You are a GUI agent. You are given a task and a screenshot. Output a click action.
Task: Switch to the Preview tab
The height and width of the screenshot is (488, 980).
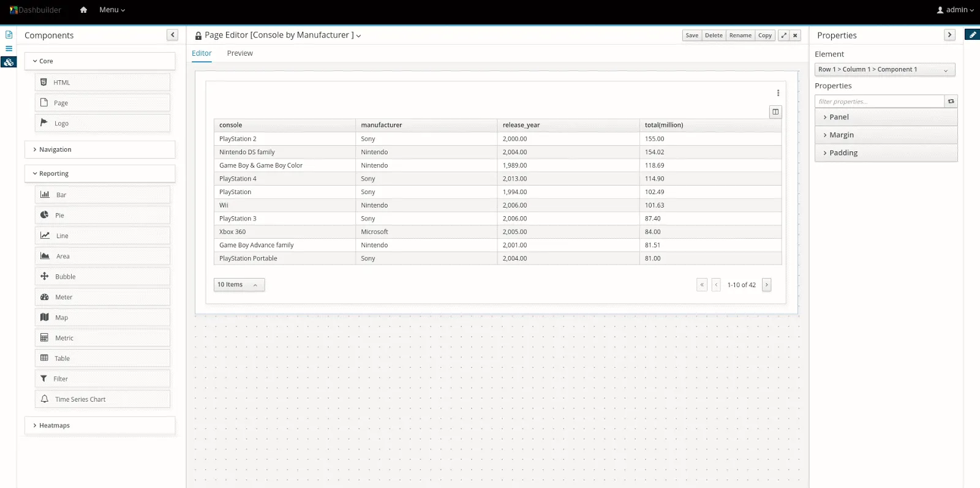coord(239,53)
